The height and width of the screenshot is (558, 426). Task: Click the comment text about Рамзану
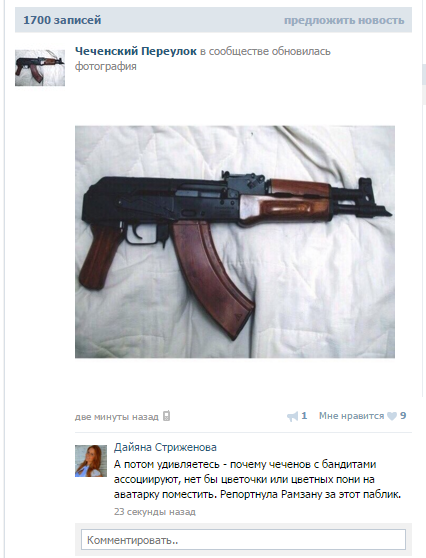click(x=257, y=479)
